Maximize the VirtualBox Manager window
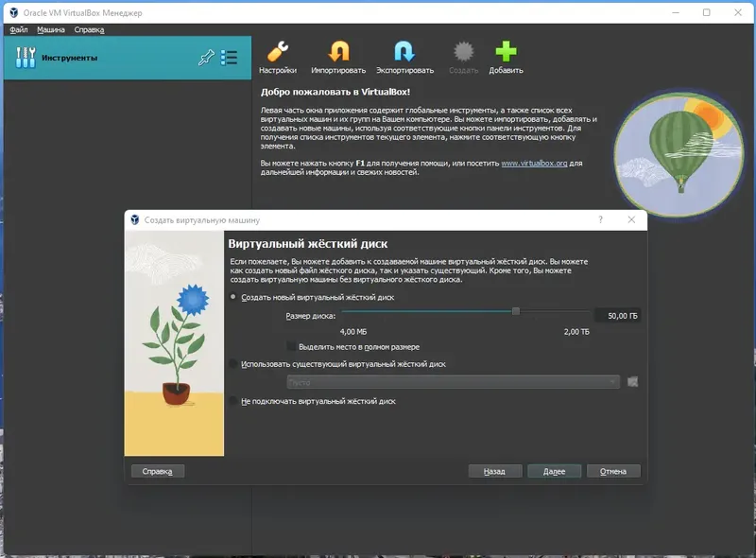The height and width of the screenshot is (558, 756). (x=706, y=12)
